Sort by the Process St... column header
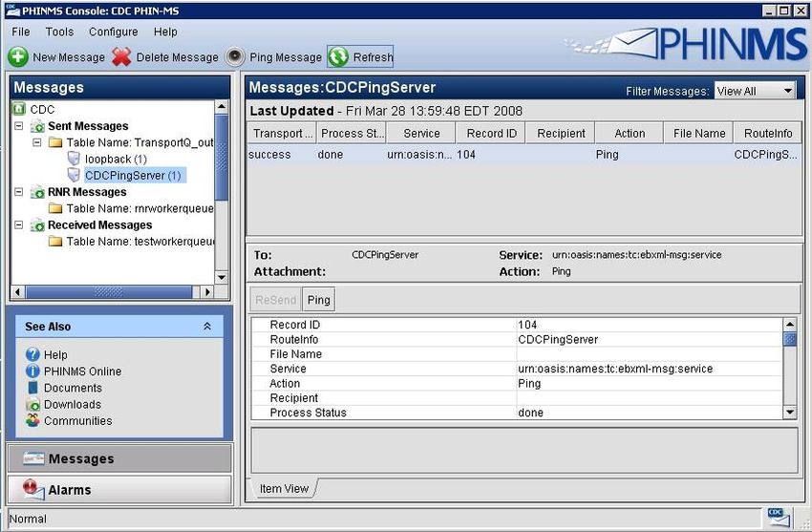Image resolution: width=812 pixels, height=532 pixels. click(352, 133)
